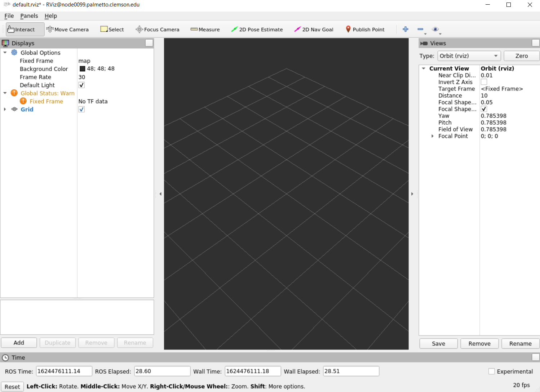Click the ROS Time field
This screenshot has height=392, width=540.
(x=64, y=371)
